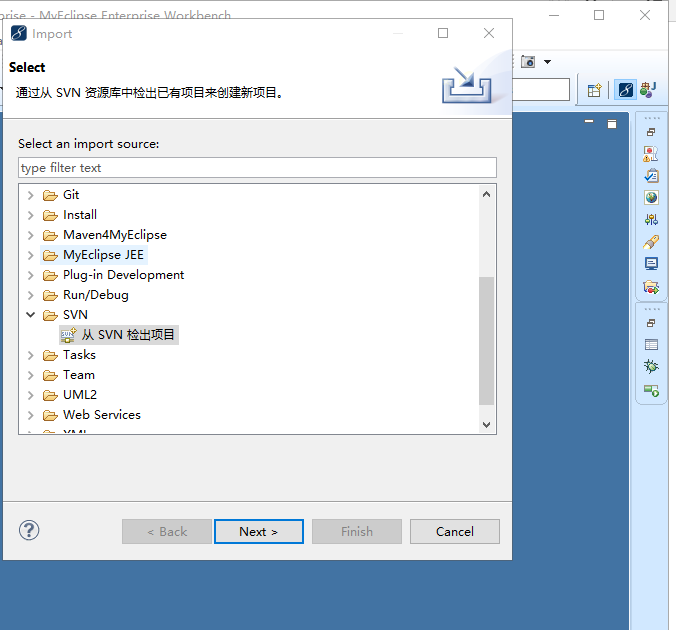This screenshot has width=676, height=630.
Task: Click the import source list scroll-up arrow
Action: point(486,194)
